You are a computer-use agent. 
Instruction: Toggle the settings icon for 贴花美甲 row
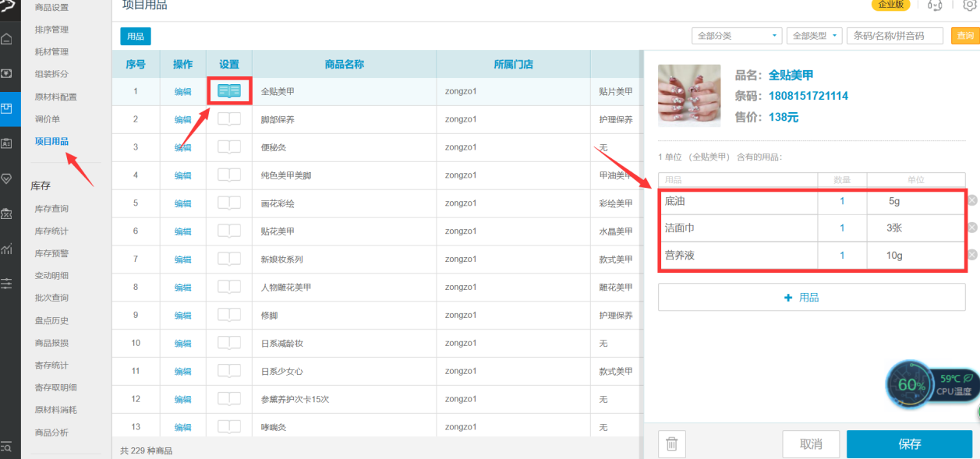click(229, 231)
